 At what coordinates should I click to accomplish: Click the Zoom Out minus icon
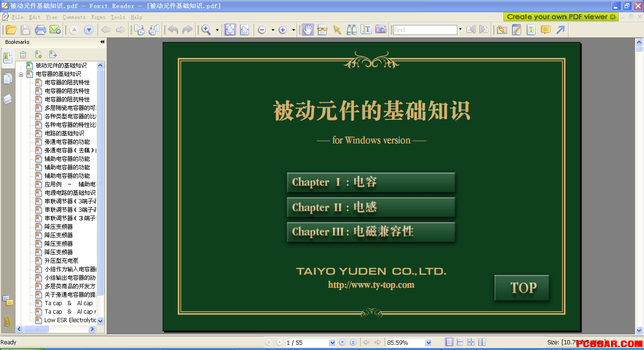[262, 30]
